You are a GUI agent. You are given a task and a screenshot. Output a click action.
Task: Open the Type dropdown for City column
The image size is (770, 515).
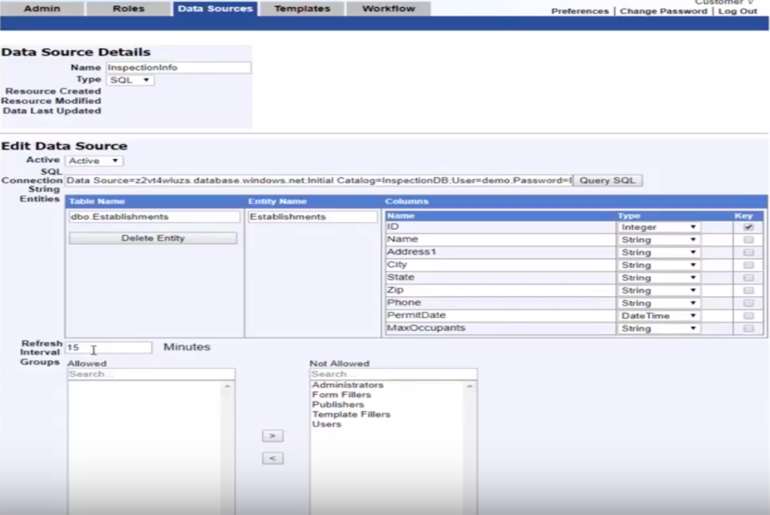tap(658, 265)
